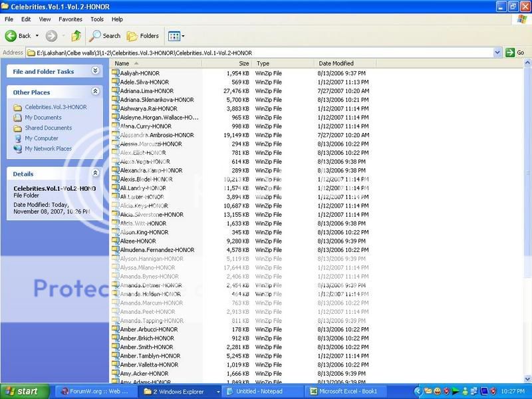Open the My Computer link

[x=41, y=138]
